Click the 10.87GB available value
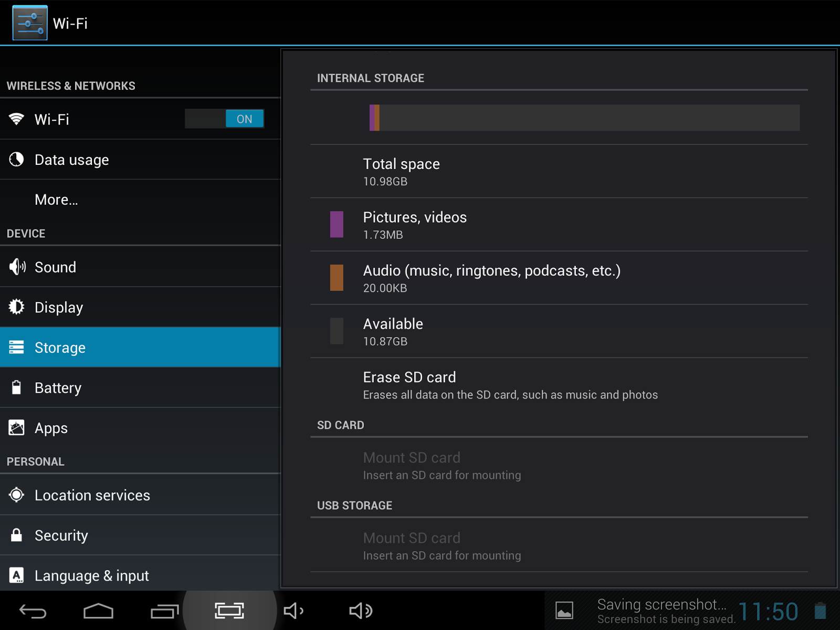Screen dimensions: 840x630 click(x=385, y=342)
